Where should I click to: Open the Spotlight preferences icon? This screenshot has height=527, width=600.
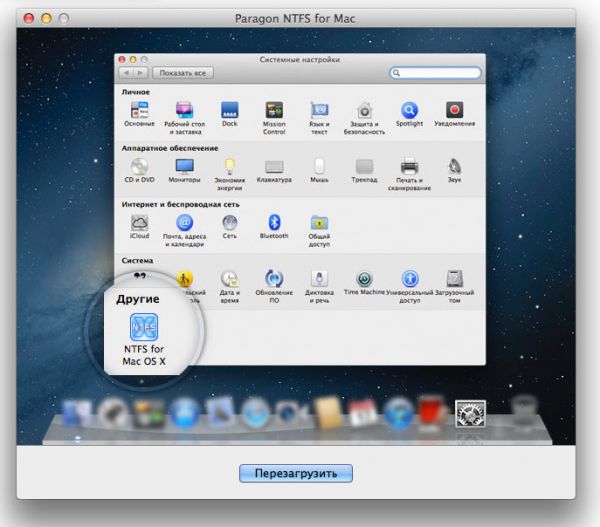click(409, 110)
